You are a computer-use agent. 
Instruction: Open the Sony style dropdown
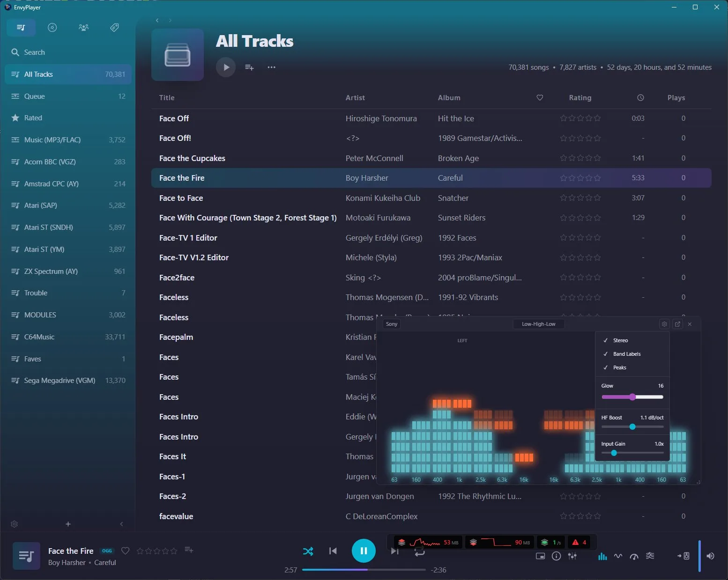[392, 324]
